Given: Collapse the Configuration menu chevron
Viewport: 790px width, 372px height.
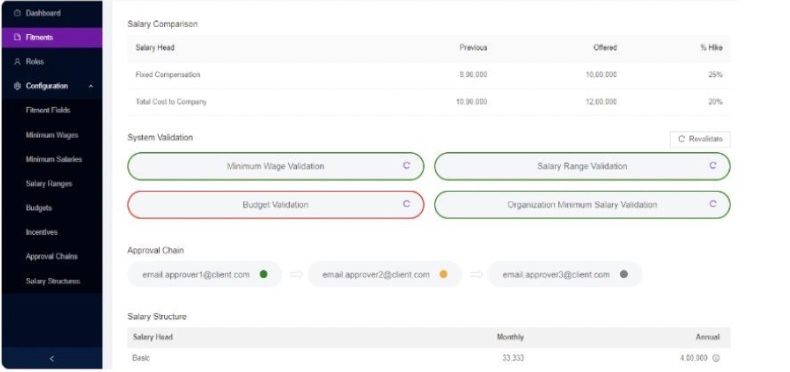Looking at the screenshot, I should click(91, 86).
